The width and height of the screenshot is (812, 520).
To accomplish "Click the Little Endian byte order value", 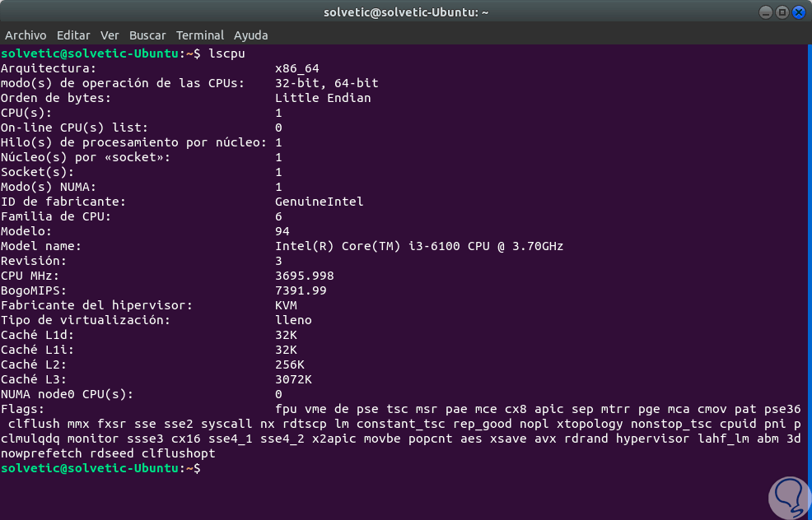I will click(x=323, y=98).
